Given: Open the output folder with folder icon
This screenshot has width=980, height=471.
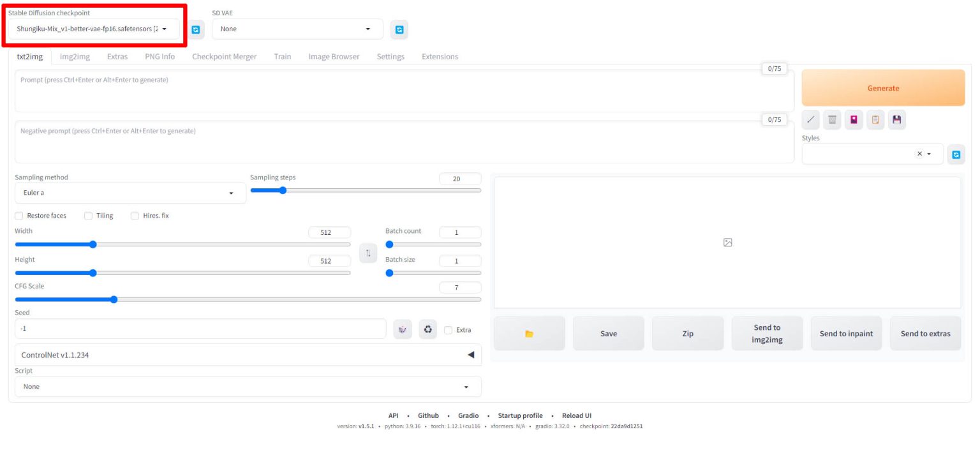Looking at the screenshot, I should pyautogui.click(x=529, y=334).
